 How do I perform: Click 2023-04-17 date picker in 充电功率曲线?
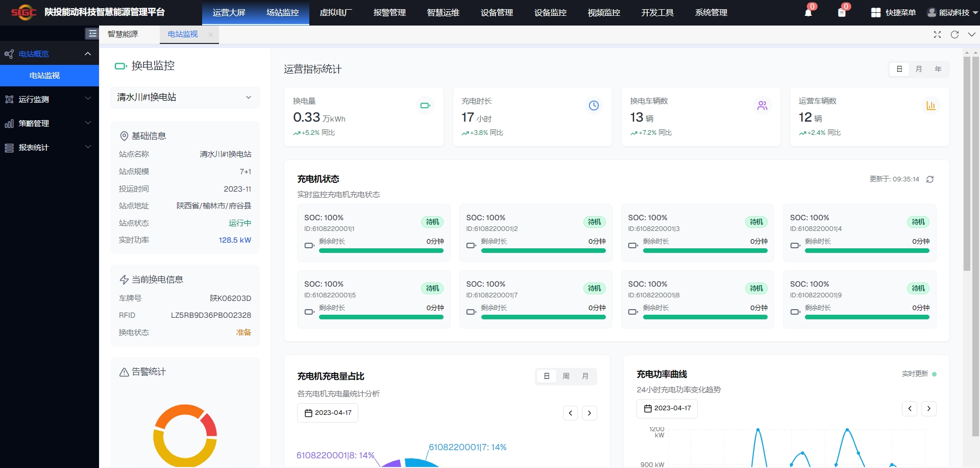667,408
